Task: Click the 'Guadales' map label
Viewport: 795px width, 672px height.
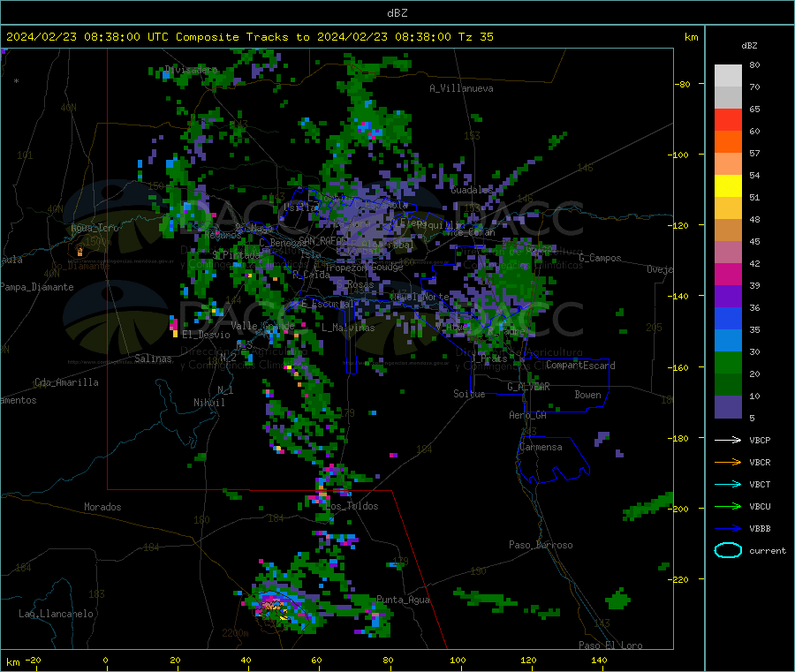Action: pyautogui.click(x=472, y=190)
